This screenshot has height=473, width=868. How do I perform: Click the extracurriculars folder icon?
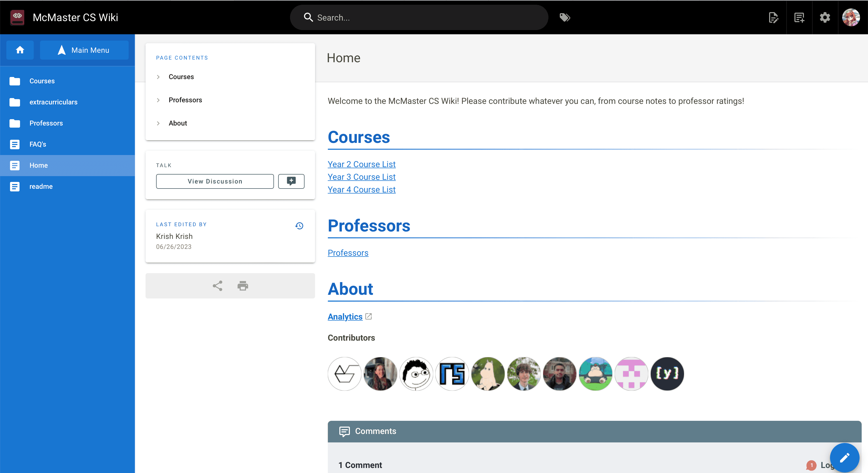tap(15, 102)
